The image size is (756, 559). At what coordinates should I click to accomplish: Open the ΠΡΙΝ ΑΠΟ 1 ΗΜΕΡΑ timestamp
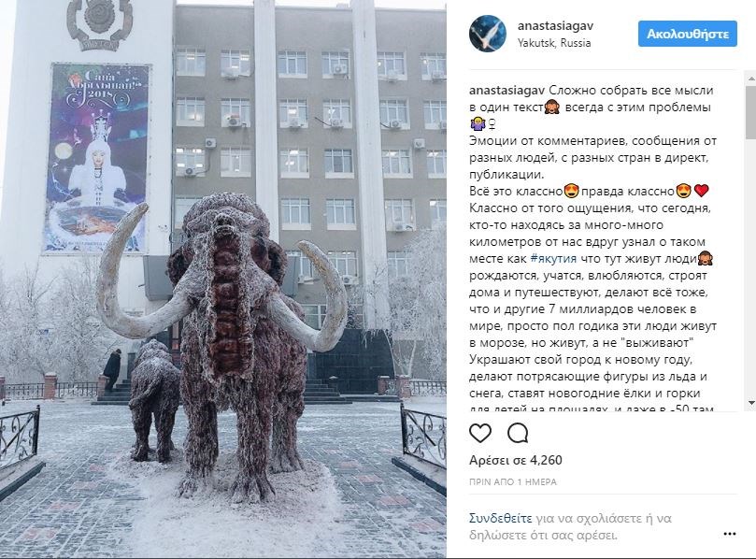pos(513,481)
